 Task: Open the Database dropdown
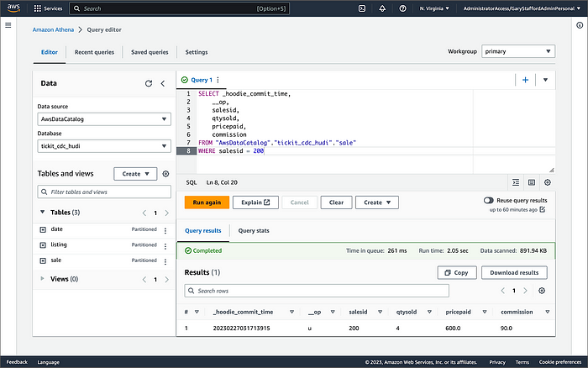pyautogui.click(x=104, y=146)
